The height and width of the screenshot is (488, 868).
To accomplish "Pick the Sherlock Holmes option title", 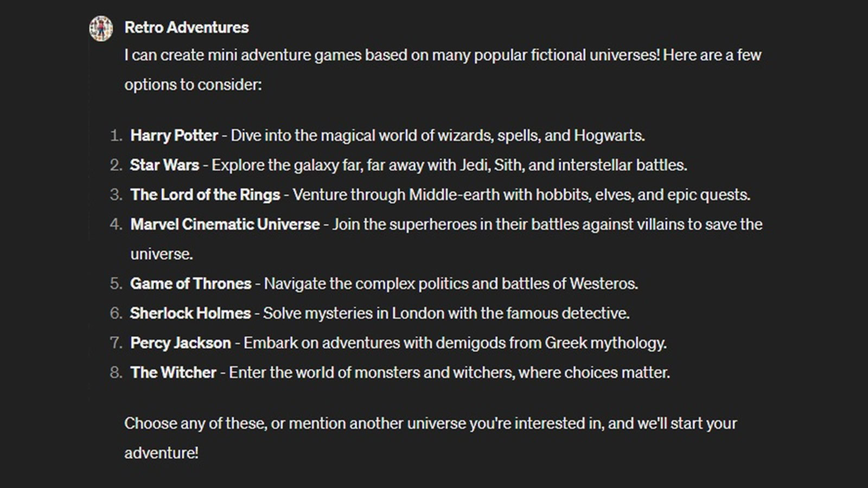I will pos(190,313).
